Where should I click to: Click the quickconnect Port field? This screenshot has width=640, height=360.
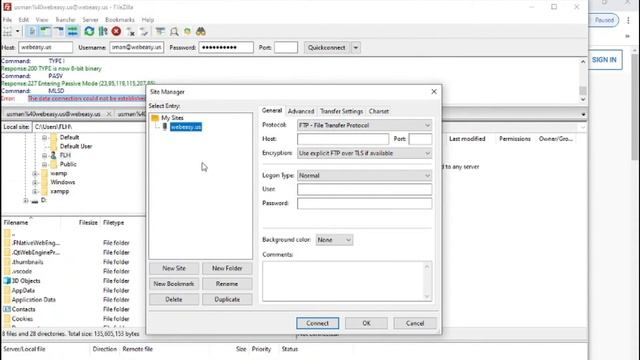[x=286, y=47]
